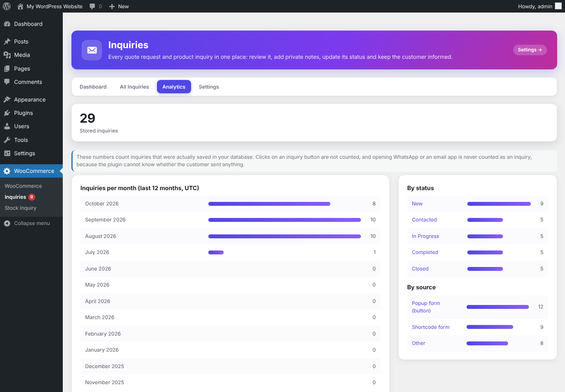Filter by the New status link
The height and width of the screenshot is (392, 565).
click(x=417, y=204)
